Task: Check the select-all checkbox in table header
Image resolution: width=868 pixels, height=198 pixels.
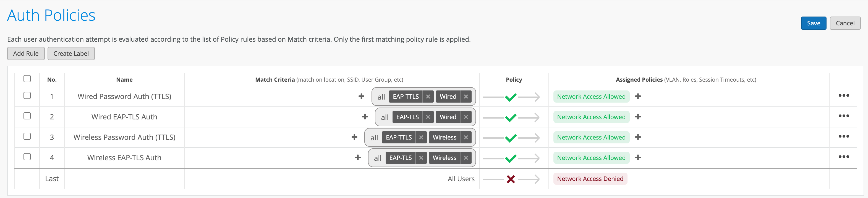Action: (x=27, y=79)
